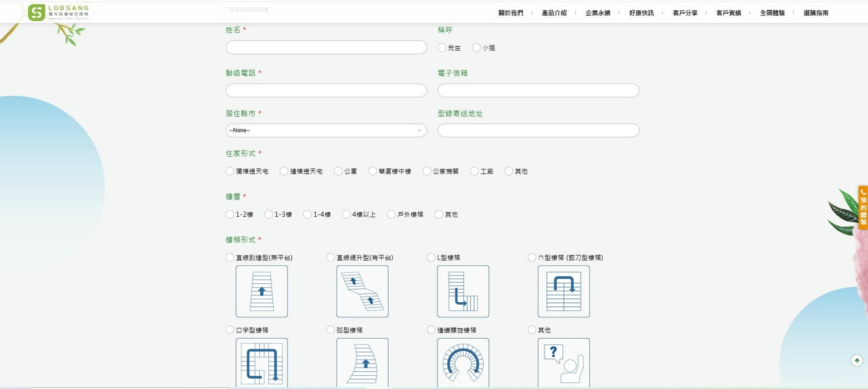This screenshot has width=868, height=389.
Task: Select the 先生 title radio button
Action: pos(442,48)
